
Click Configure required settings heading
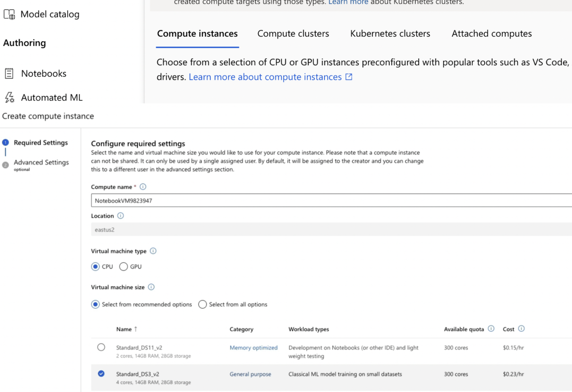click(138, 143)
